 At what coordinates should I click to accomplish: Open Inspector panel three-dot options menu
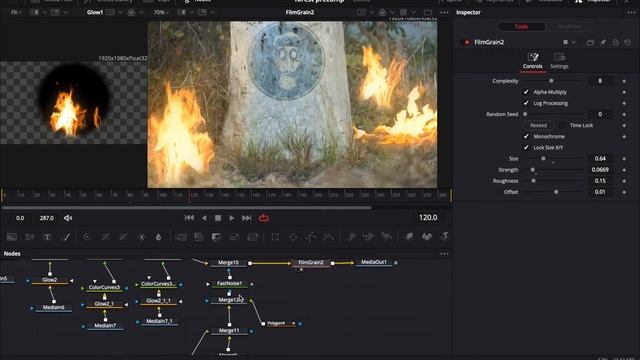click(x=631, y=12)
